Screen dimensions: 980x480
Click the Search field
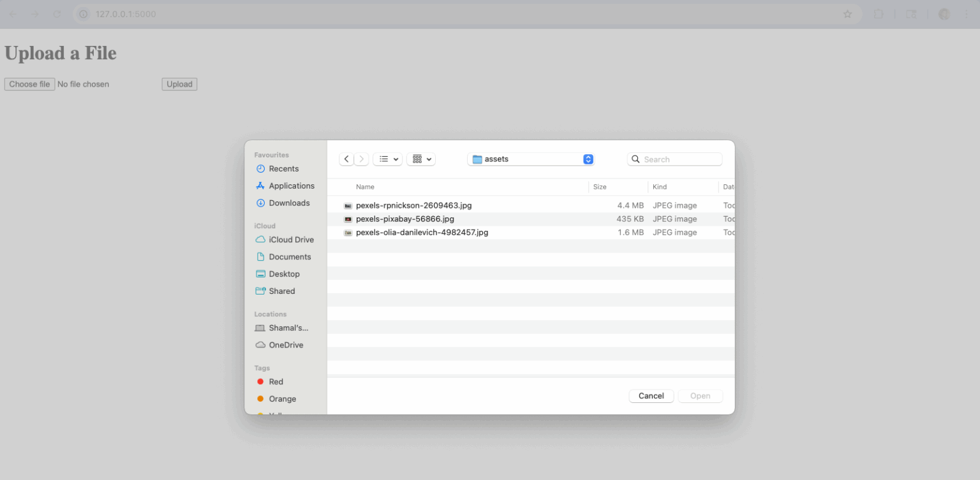[674, 159]
